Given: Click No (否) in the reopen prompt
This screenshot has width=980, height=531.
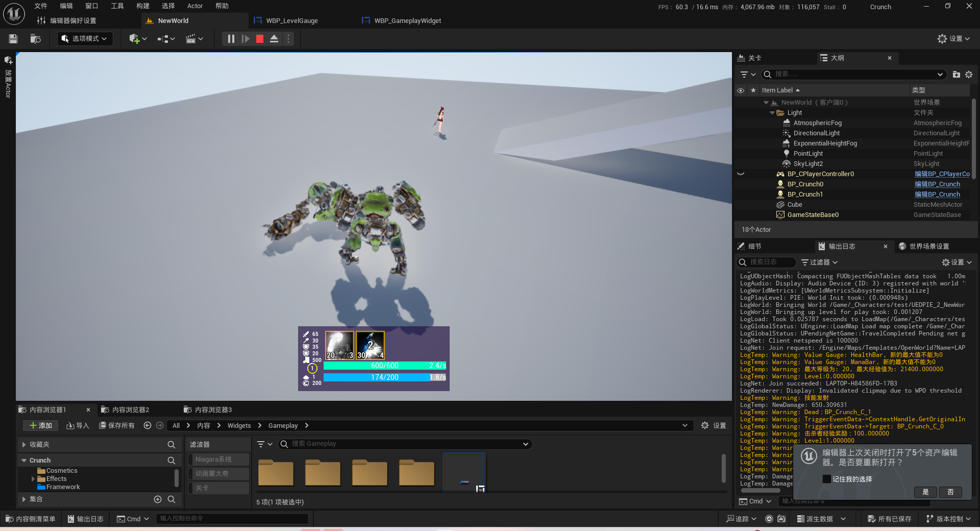Looking at the screenshot, I should click(x=950, y=492).
